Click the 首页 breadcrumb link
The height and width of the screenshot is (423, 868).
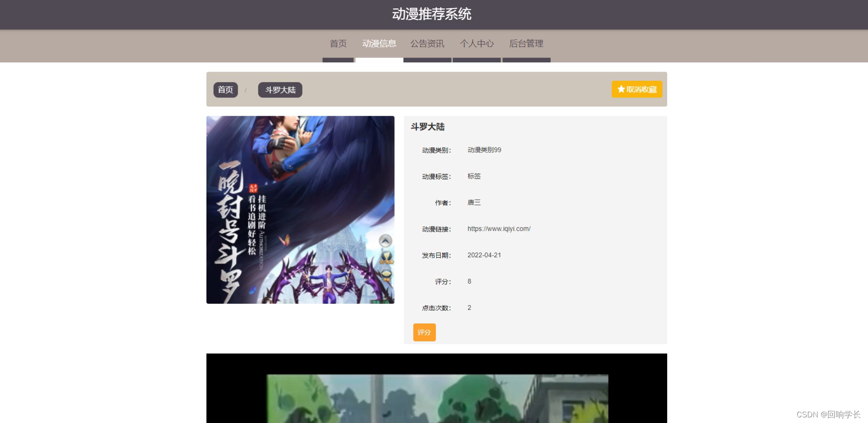pyautogui.click(x=225, y=90)
